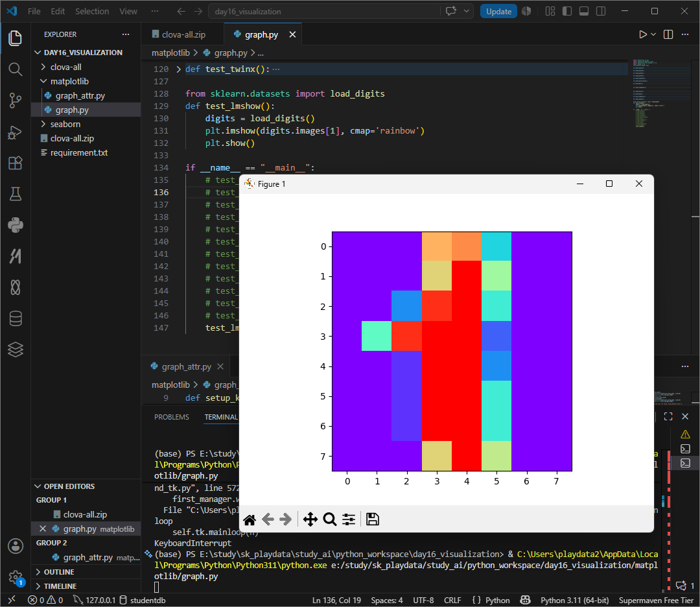Open the Accounts menu icon

(15, 546)
